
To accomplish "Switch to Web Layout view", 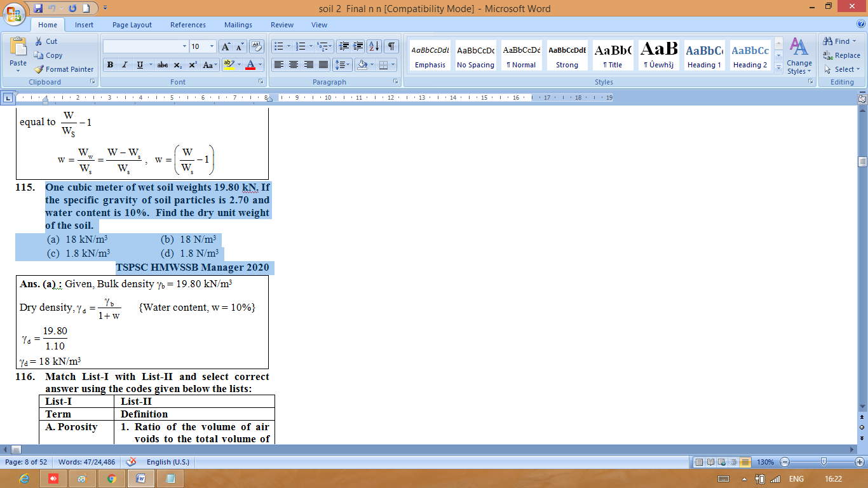I will (x=722, y=462).
